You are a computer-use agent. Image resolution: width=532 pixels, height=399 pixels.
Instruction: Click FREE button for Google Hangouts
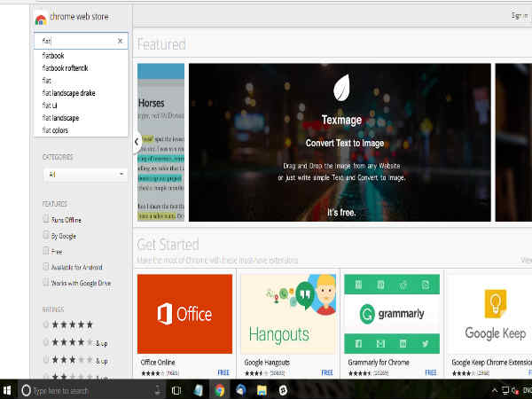[x=327, y=372]
